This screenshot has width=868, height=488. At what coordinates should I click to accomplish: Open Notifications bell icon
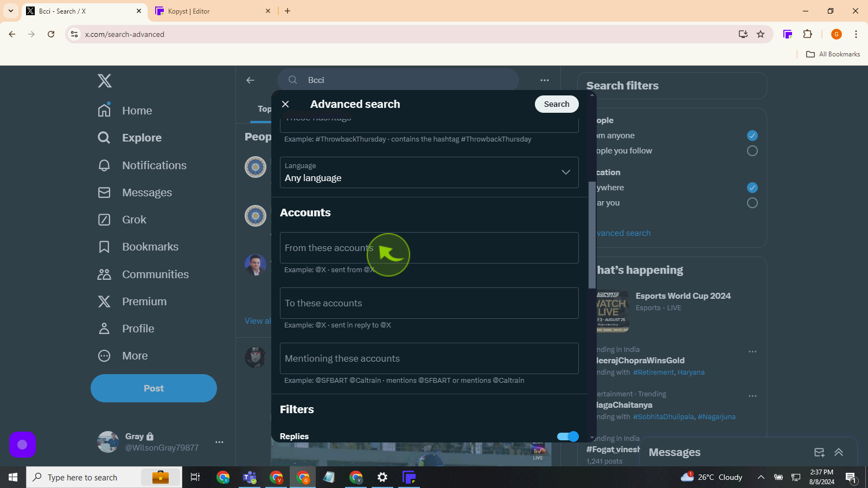tap(104, 165)
